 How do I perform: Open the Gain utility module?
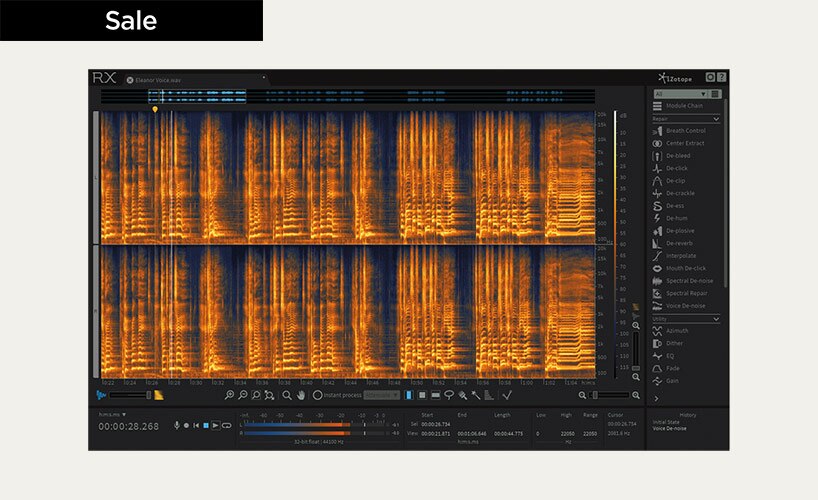(x=666, y=381)
